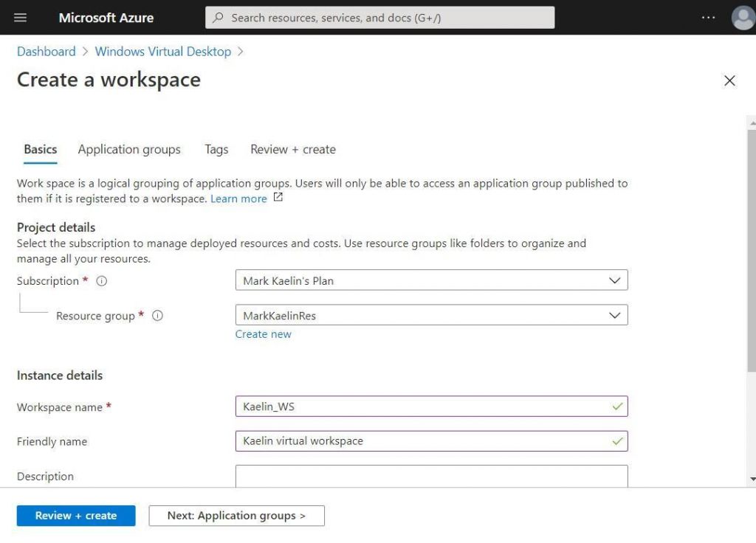Open the Subscription selector chevron
Viewport: 756px width, 543px height.
(x=615, y=280)
